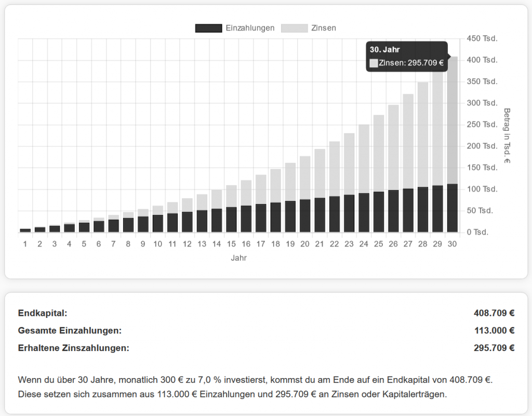Screen dimensions: 532x416
Task: Click the Einzahlungen legend label
Action: pos(250,28)
